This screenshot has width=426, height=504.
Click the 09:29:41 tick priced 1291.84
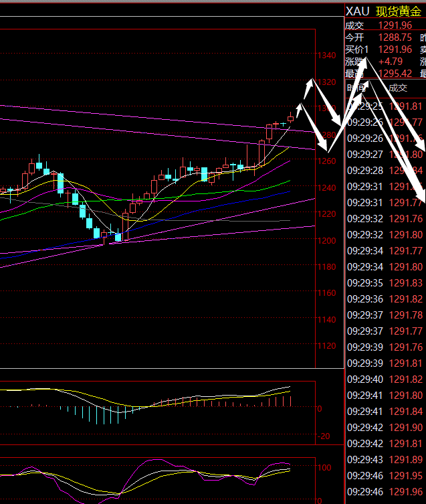pyautogui.click(x=385, y=412)
